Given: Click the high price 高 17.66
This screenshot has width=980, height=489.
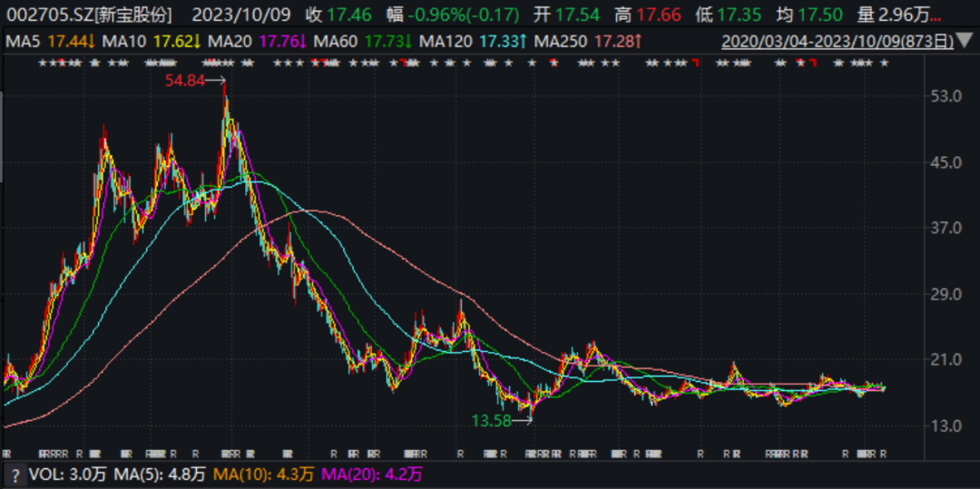Looking at the screenshot, I should (648, 15).
